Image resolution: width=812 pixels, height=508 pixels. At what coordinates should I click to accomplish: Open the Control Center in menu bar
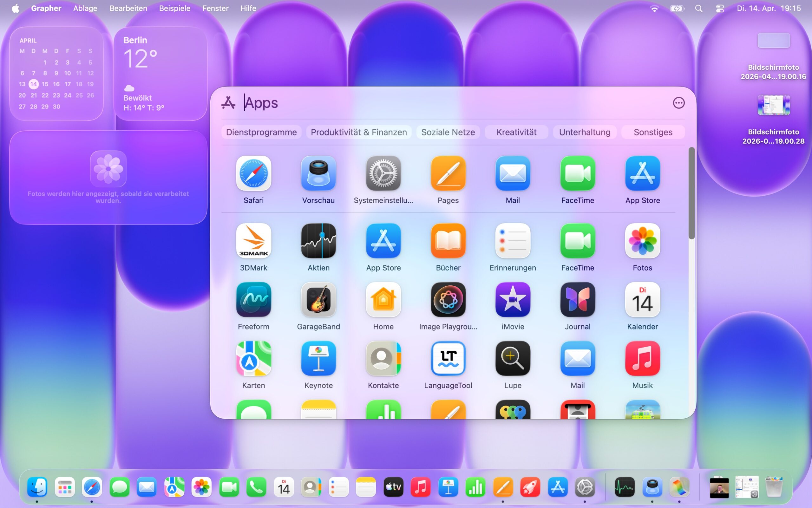tap(720, 8)
